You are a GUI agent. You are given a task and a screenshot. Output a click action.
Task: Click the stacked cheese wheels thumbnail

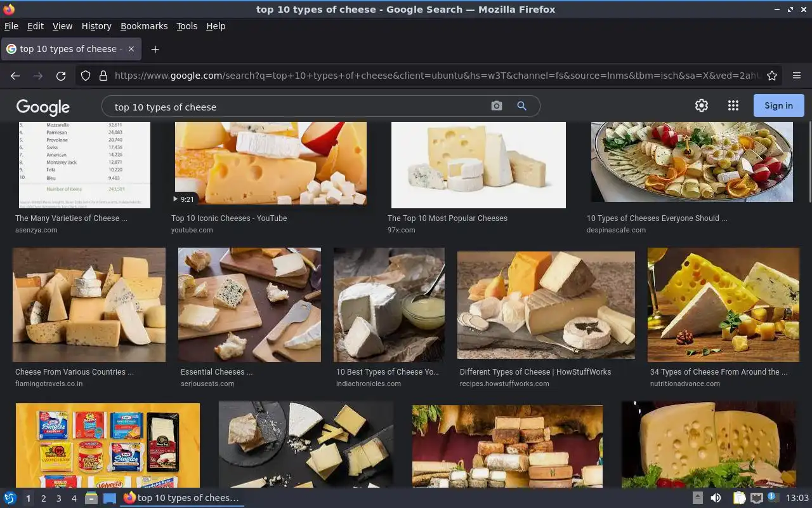pyautogui.click(x=507, y=446)
